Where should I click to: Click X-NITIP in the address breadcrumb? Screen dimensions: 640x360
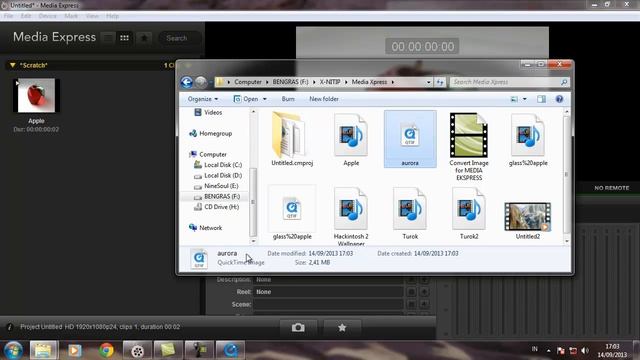pos(330,82)
